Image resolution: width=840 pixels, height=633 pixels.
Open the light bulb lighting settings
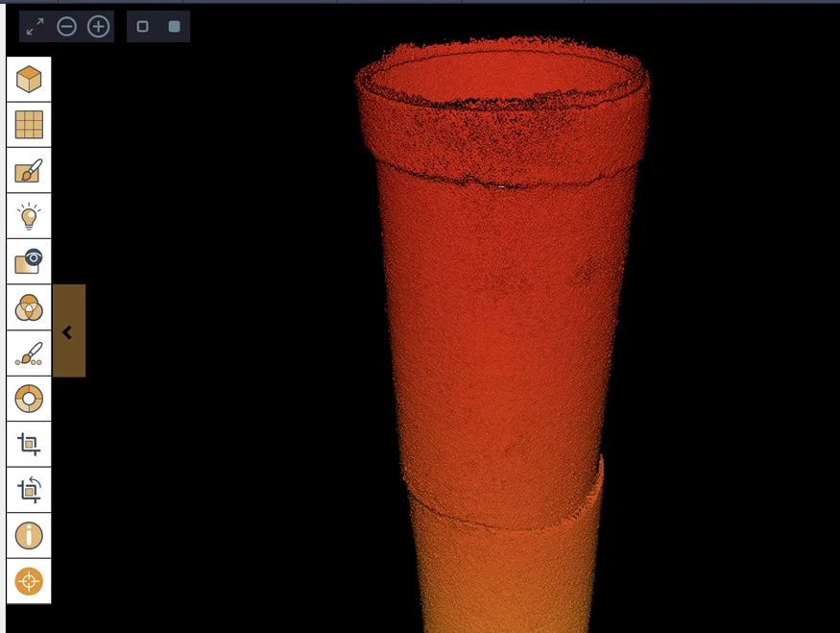[29, 216]
